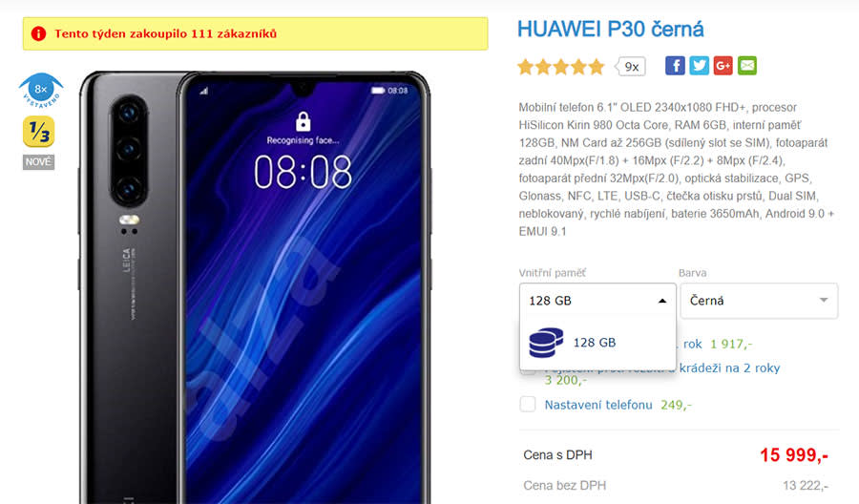Viewport: 859px width, 504px height.
Task: Collapse the Vnitřní paměť 128 GB dropdown
Action: point(597,301)
